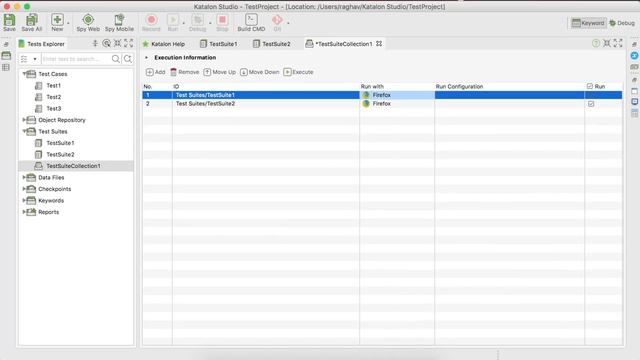Click the collapse all icon in Tests Explorer

[95, 43]
